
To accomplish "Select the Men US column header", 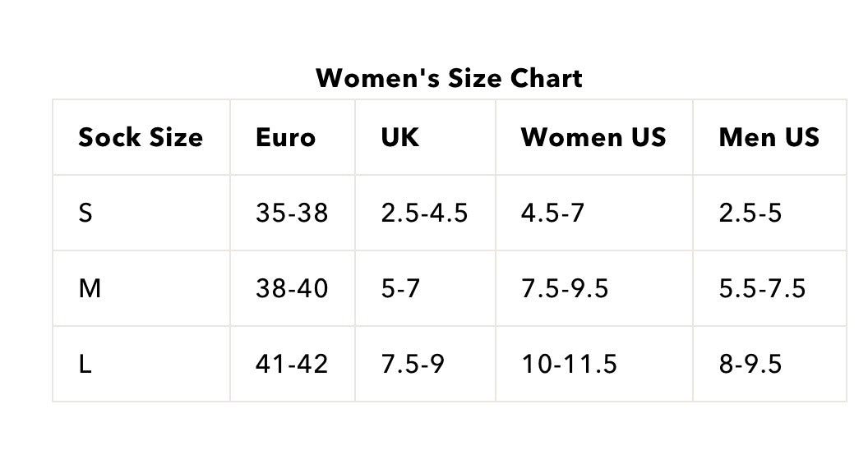I will point(769,137).
